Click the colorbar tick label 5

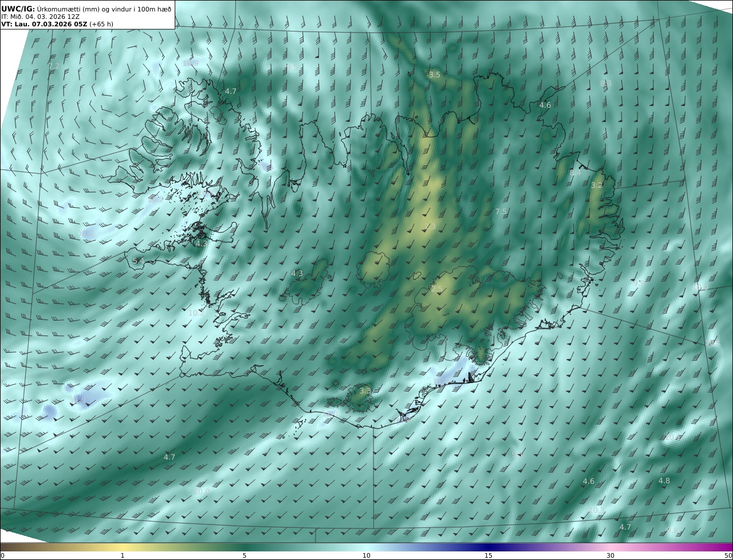245,555
